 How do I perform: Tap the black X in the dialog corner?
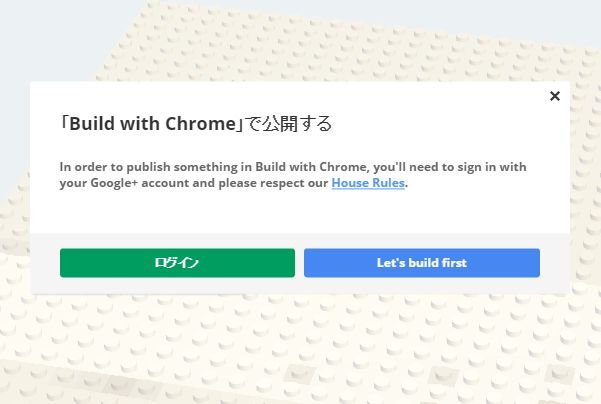pyautogui.click(x=555, y=96)
